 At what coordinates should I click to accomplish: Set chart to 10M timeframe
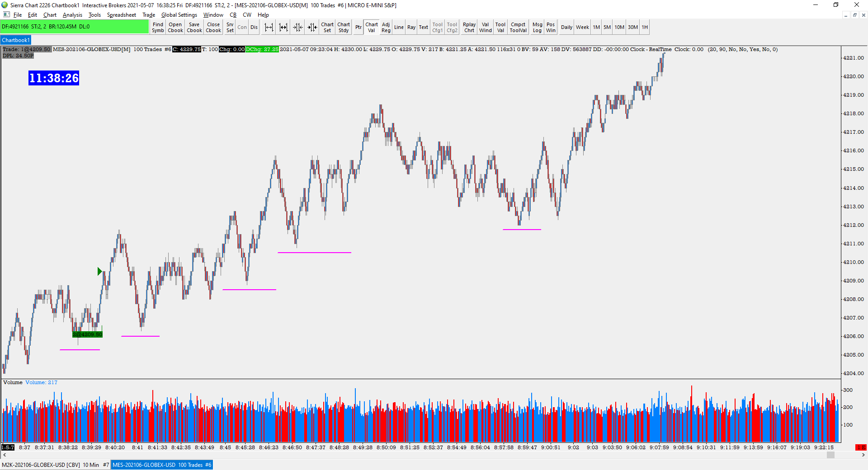[x=619, y=27]
